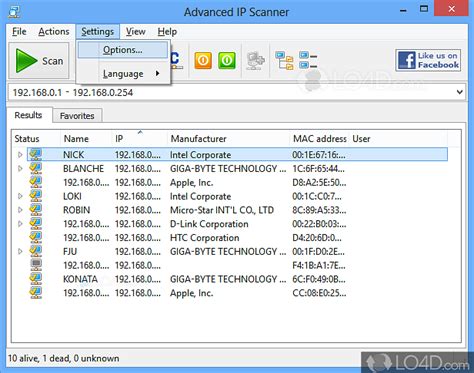
Task: Click status icon of last Apple row CC:08:E0:25
Action: 36,293
